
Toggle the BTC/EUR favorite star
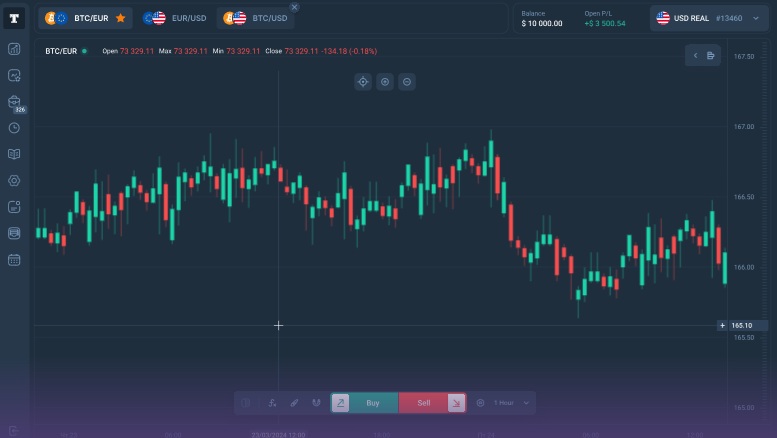[x=121, y=18]
